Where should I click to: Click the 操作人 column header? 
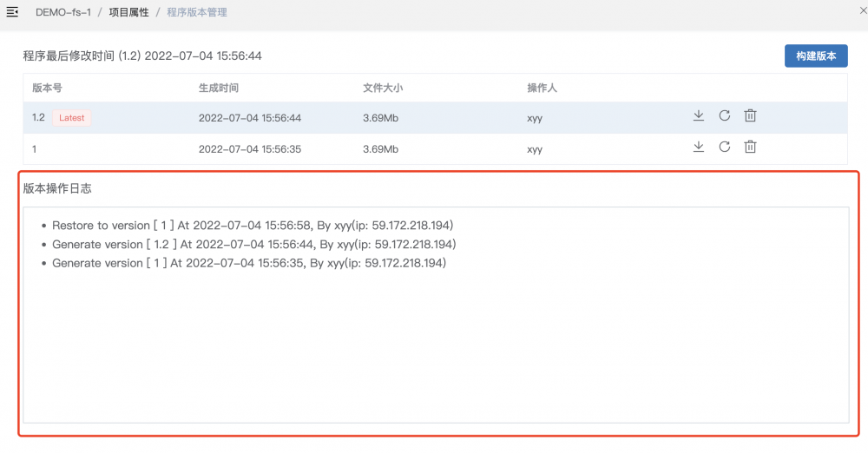click(542, 89)
